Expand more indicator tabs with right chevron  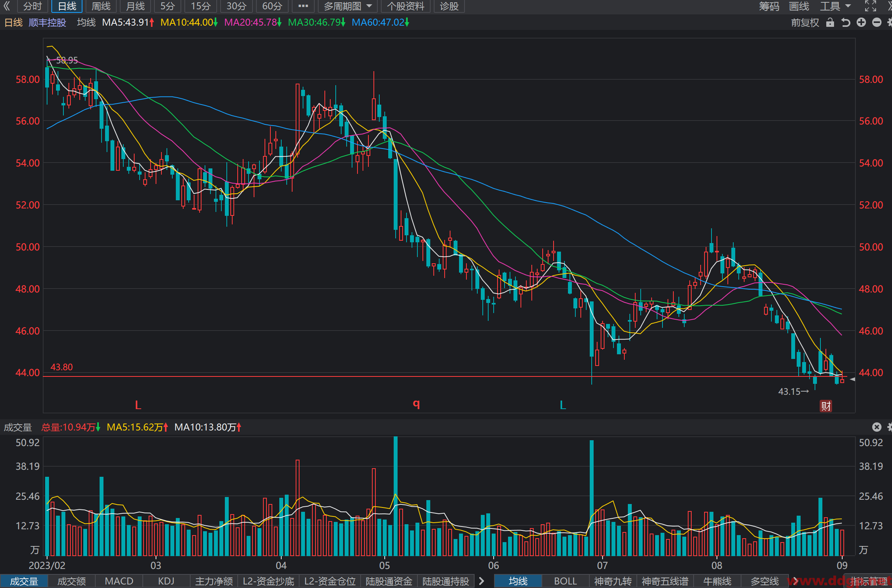pyautogui.click(x=482, y=581)
